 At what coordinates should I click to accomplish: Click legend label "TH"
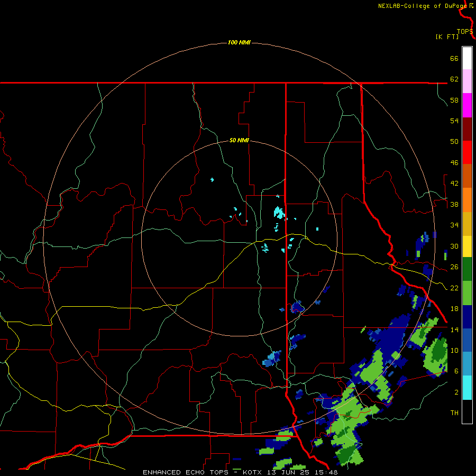coord(454,413)
